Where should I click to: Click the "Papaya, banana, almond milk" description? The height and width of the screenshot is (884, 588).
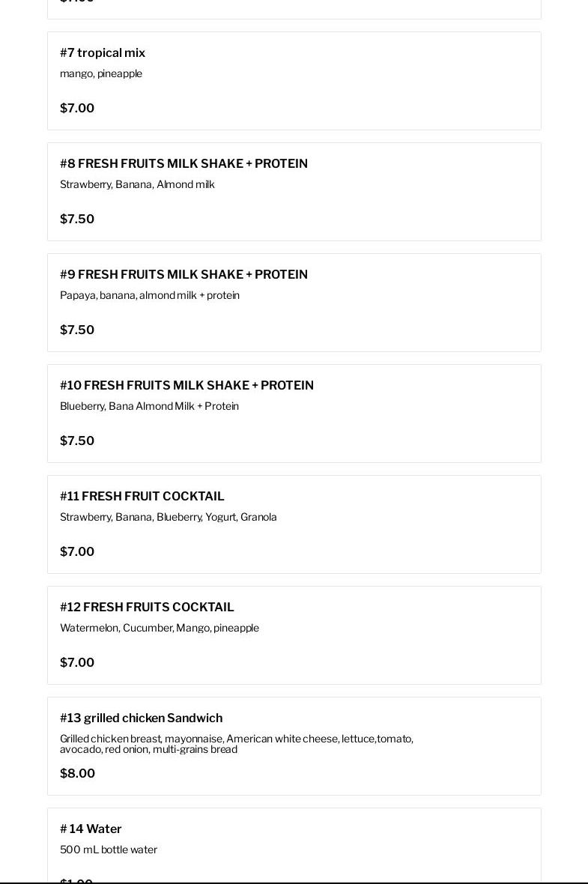[x=150, y=295]
